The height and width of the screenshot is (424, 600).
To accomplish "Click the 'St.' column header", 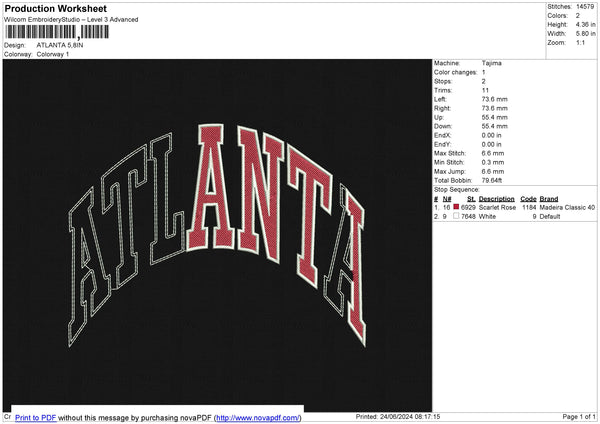I will pyautogui.click(x=471, y=199).
